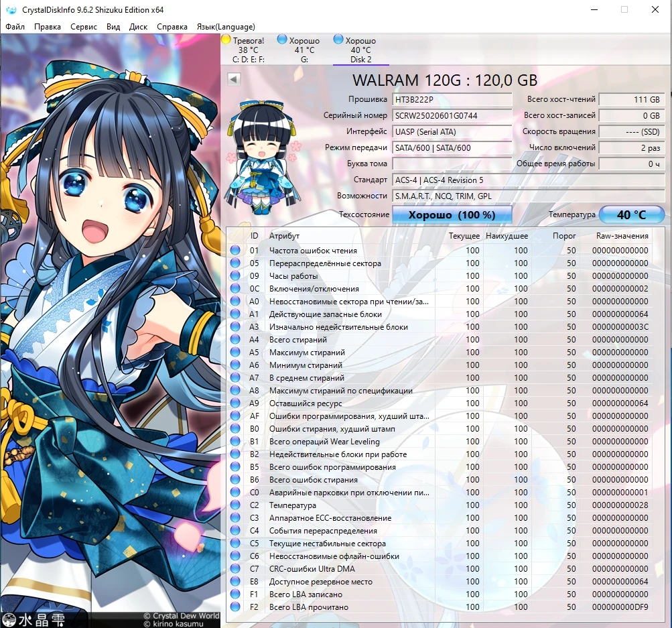Click the blue status circle for disk G:
The image size is (672, 628).
tap(282, 40)
